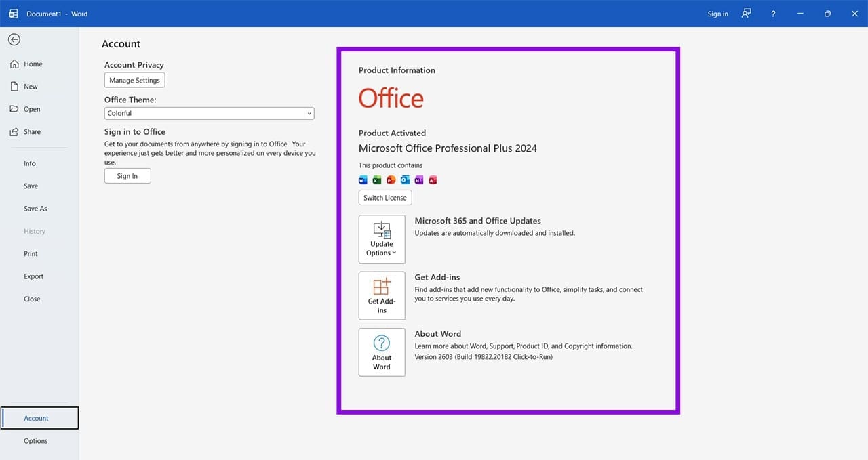Click the large red Office logo
This screenshot has height=460, width=868.
(391, 99)
